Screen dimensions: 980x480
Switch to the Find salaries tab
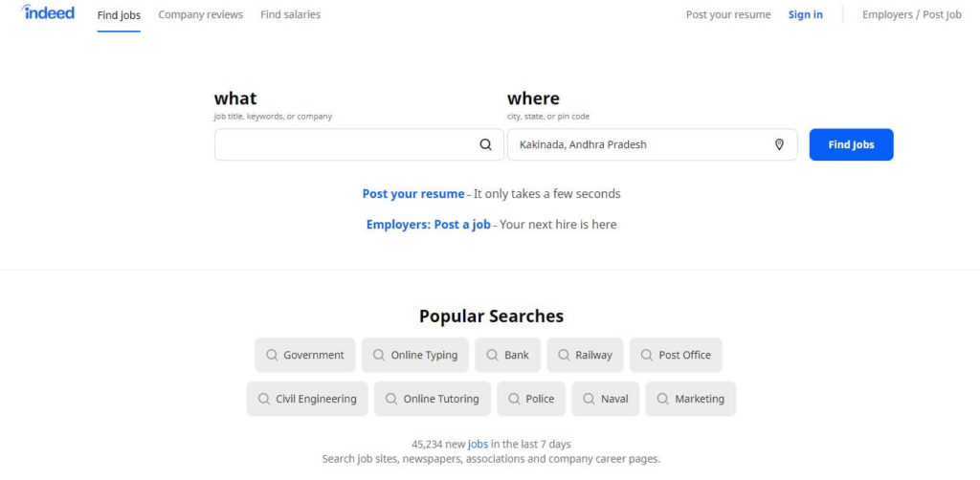coord(291,14)
